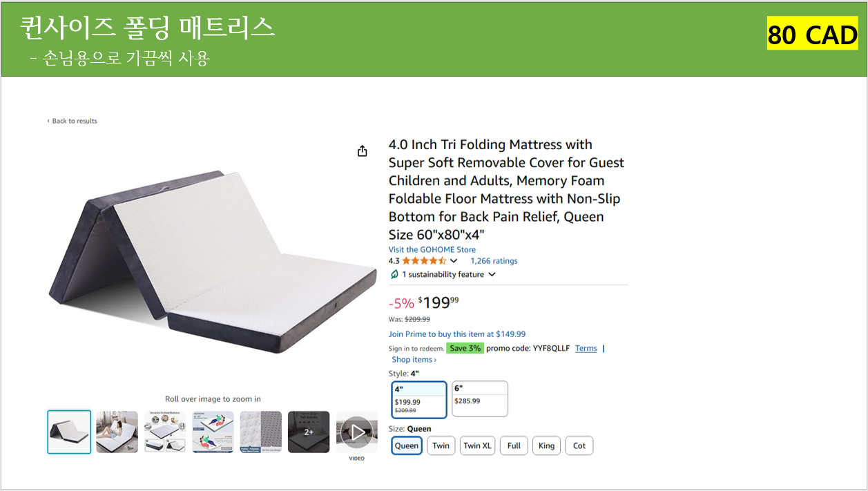Visit the GOHOME Store link
The image size is (868, 491).
[432, 249]
